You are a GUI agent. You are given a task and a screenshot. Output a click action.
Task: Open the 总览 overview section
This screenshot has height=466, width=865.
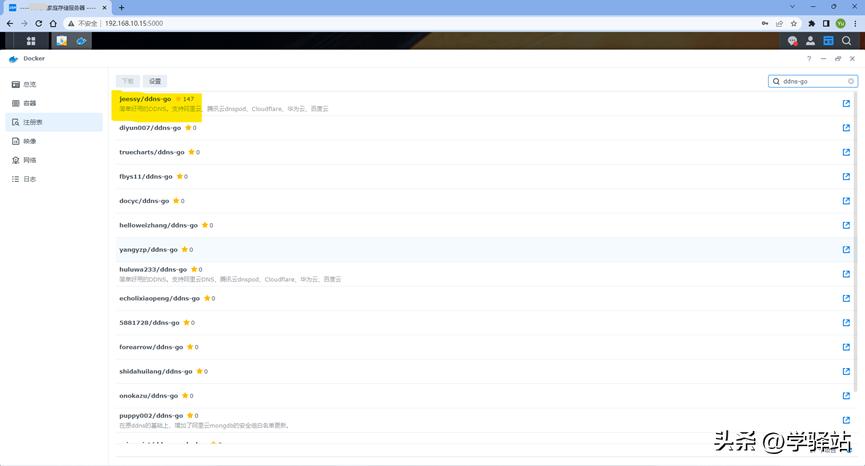pos(54,84)
